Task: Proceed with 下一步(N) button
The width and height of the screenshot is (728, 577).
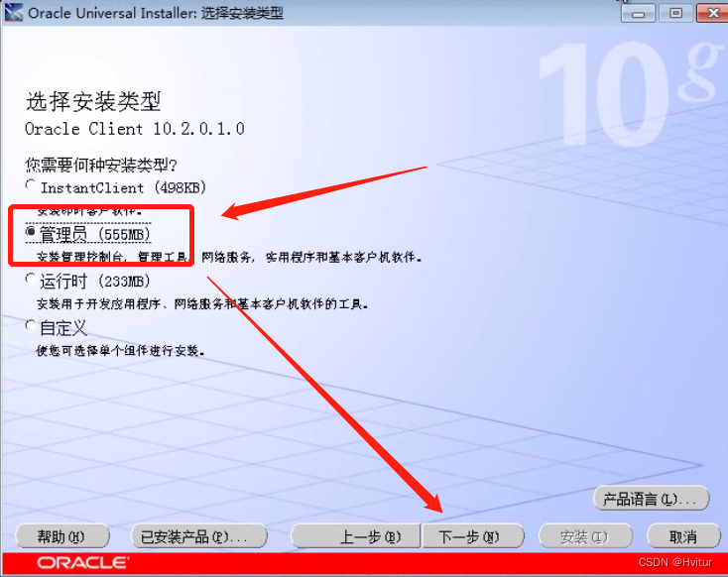Action: (473, 536)
